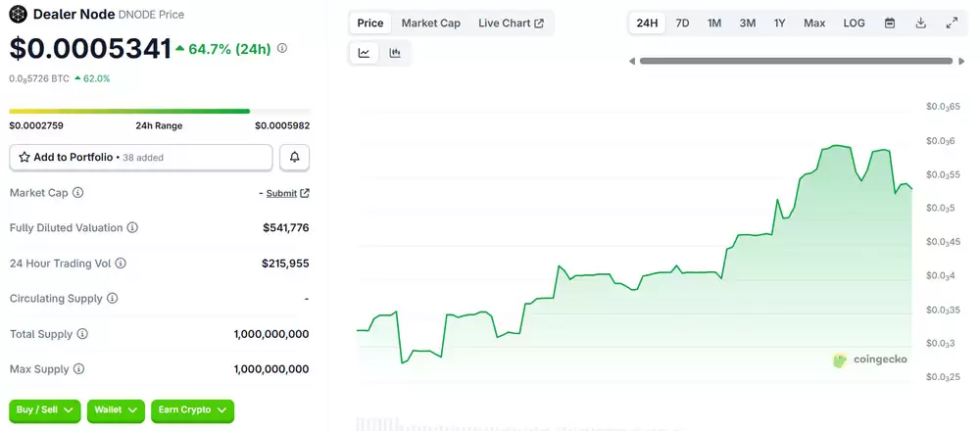Open the calendar date range picker

[x=890, y=23]
